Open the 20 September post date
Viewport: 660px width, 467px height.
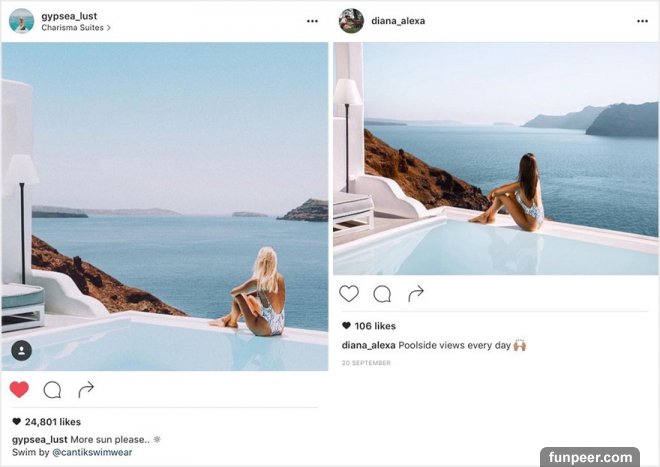(366, 363)
